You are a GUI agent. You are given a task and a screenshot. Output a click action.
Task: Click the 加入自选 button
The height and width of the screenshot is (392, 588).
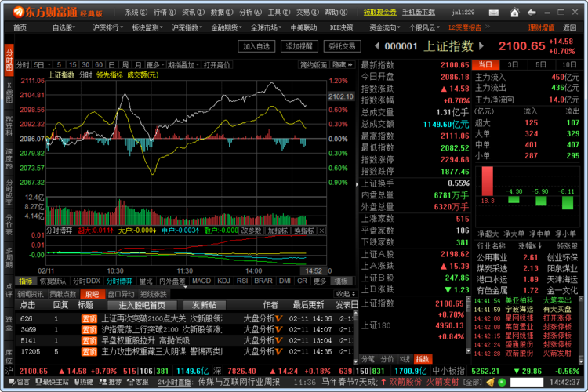click(256, 46)
